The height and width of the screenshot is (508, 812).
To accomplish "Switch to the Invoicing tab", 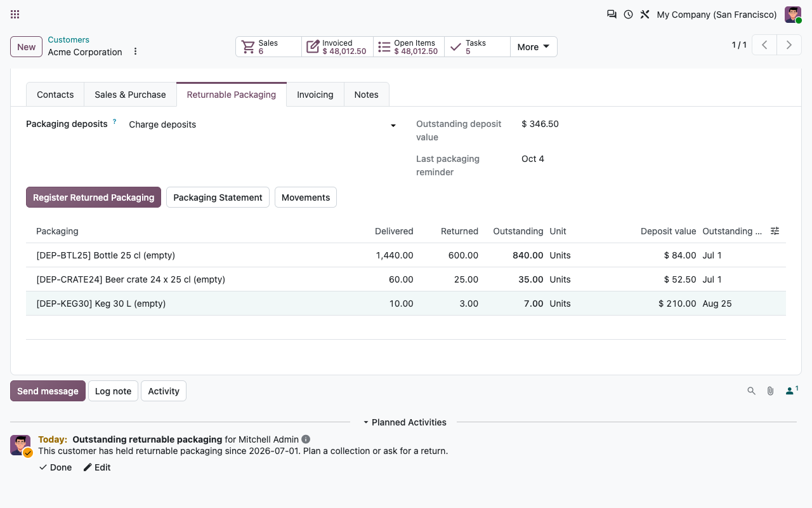I will pos(315,95).
